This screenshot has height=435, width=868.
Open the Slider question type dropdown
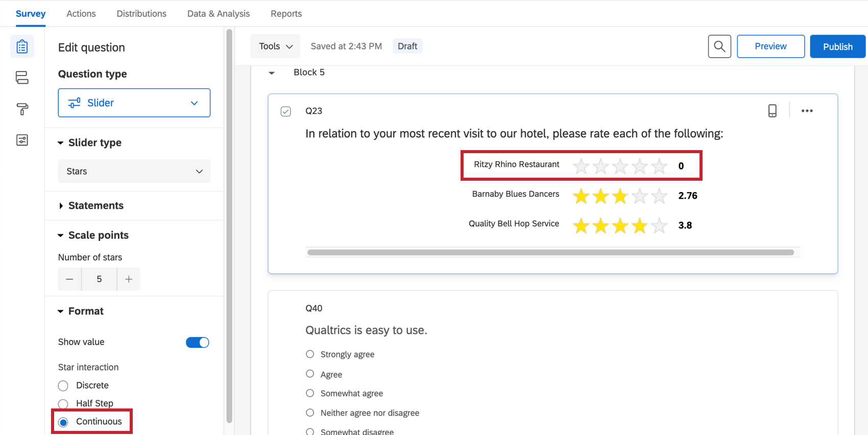click(x=134, y=103)
